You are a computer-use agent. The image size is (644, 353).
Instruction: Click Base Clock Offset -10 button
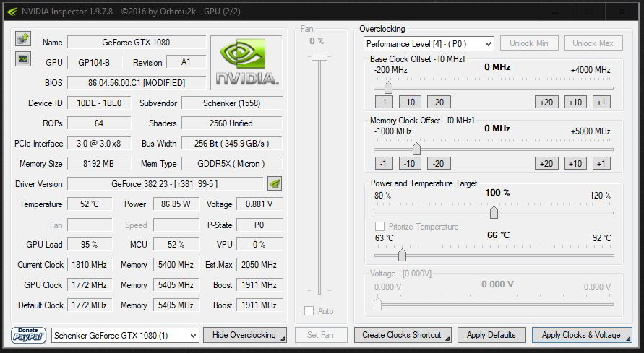pos(410,102)
